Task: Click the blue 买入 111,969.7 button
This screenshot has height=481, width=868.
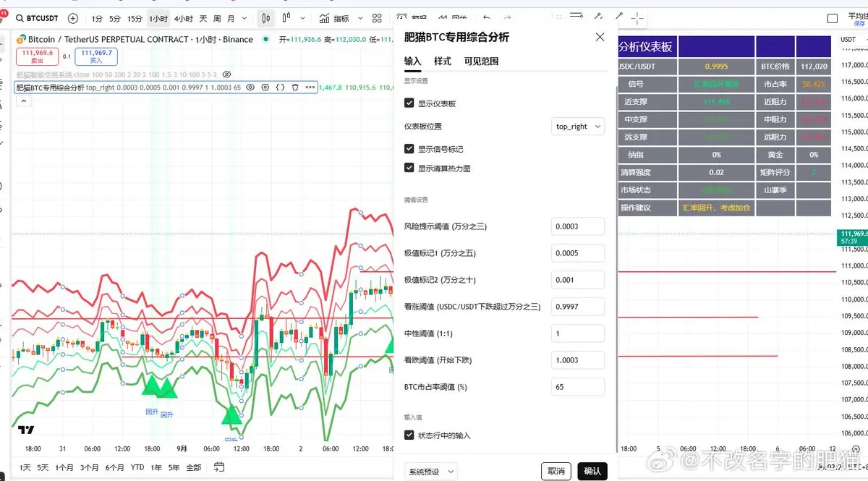Action: pyautogui.click(x=96, y=56)
